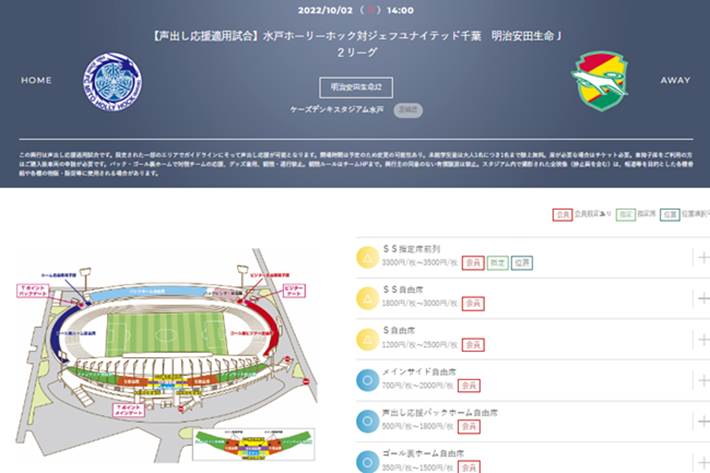The width and height of the screenshot is (710, 473).
Task: Click the Mito HollyHock home team logo
Action: coord(112,81)
